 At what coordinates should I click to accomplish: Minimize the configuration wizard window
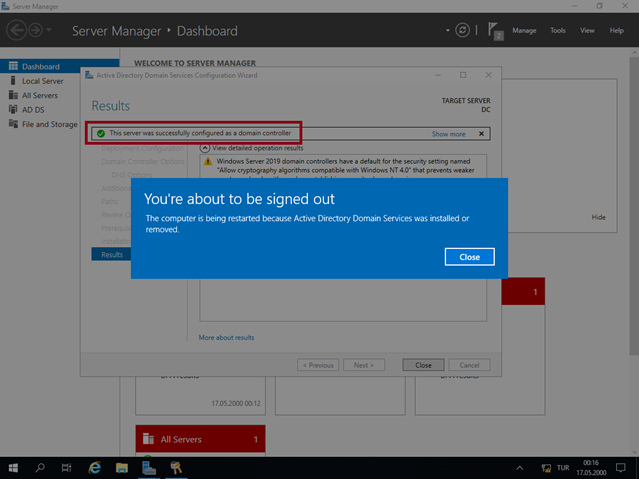click(x=438, y=75)
